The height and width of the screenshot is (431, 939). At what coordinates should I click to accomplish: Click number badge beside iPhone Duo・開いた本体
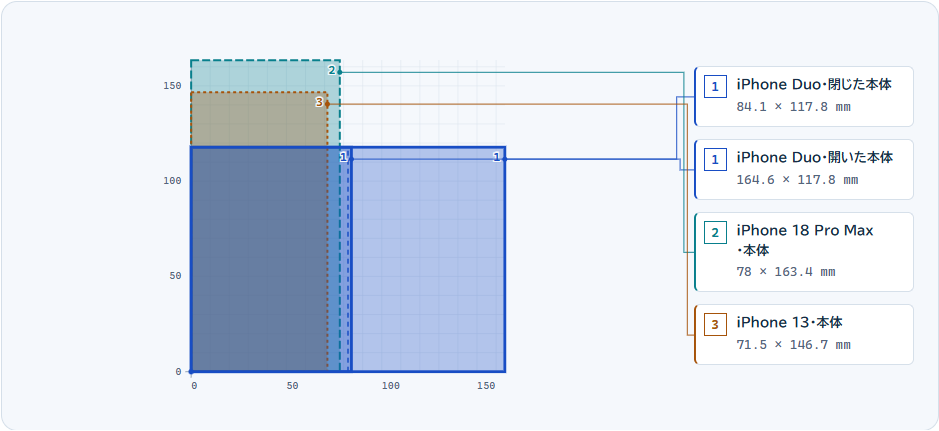(715, 159)
